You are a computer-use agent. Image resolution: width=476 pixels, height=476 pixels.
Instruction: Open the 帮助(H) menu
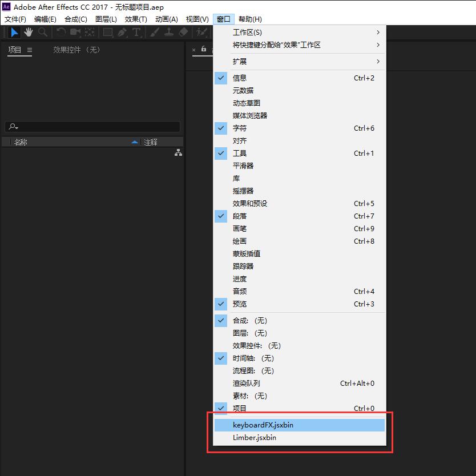click(250, 19)
